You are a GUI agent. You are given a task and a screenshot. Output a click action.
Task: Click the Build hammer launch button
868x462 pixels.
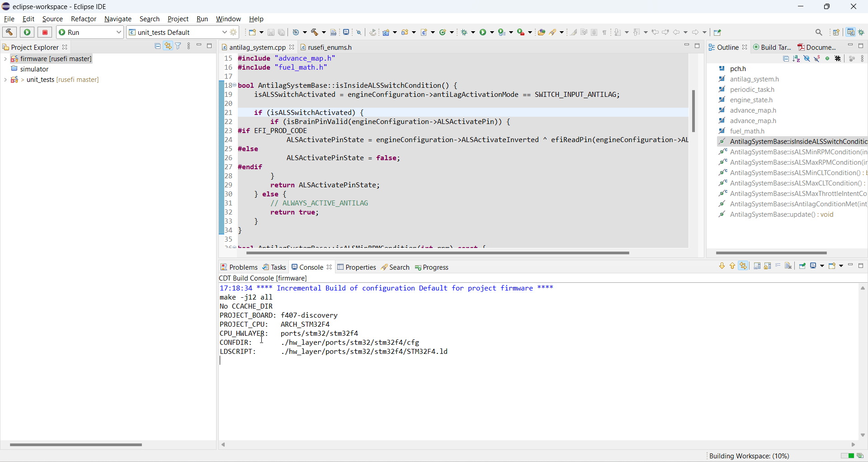[9, 32]
